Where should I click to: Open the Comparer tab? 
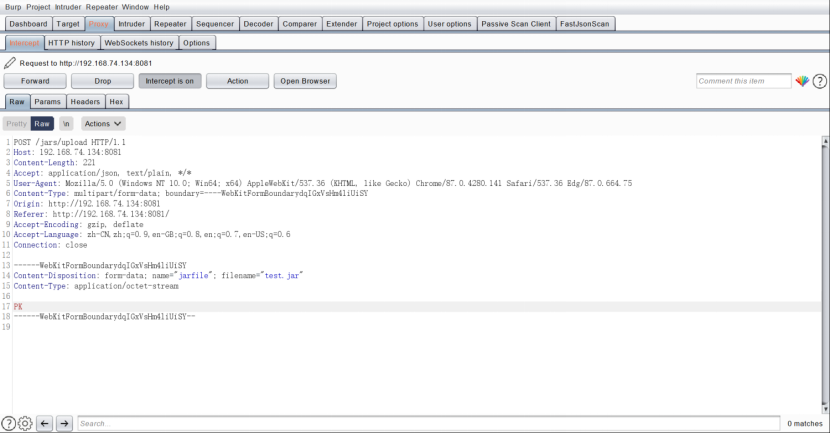tap(300, 24)
